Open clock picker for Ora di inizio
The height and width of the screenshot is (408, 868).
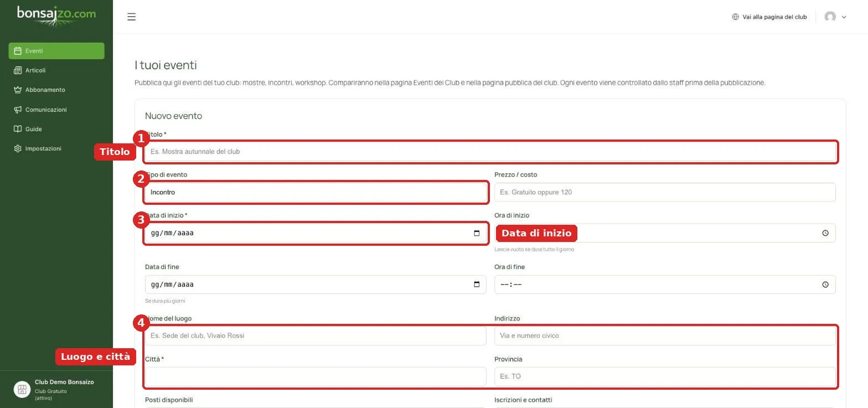click(x=825, y=233)
